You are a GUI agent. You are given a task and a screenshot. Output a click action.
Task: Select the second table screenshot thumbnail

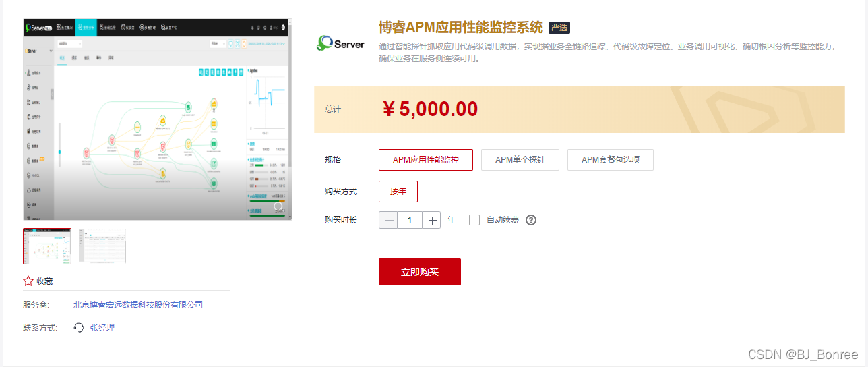coord(102,246)
